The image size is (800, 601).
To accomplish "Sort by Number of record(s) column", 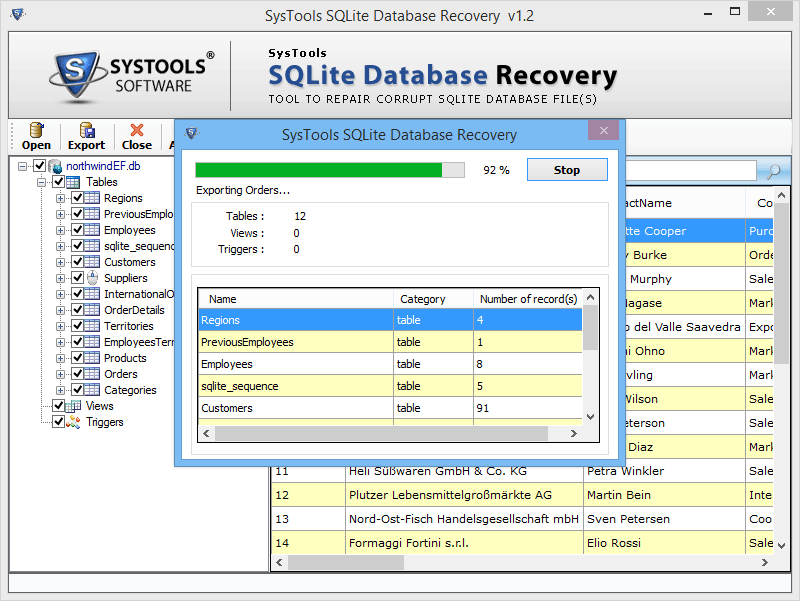I will 528,299.
